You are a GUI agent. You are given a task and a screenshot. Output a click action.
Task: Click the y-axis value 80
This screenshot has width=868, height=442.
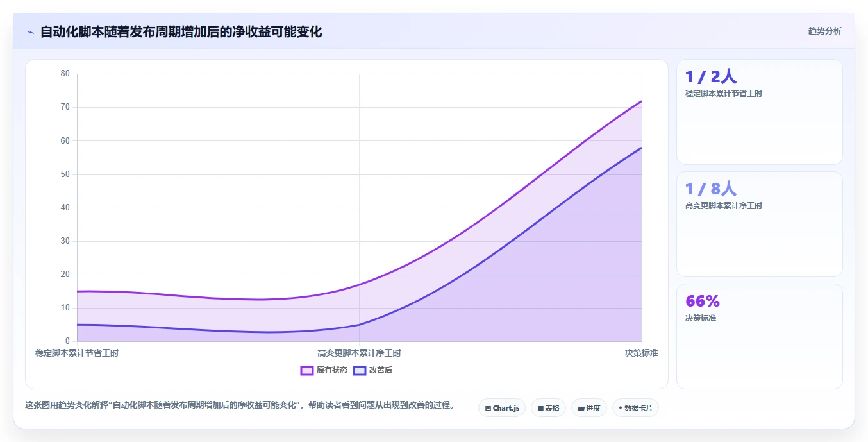click(x=65, y=74)
